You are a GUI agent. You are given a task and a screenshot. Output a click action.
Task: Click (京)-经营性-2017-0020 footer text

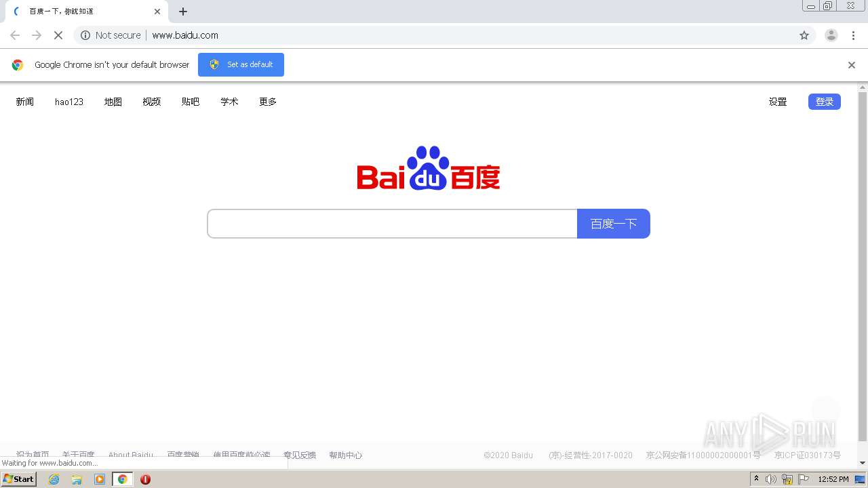591,455
